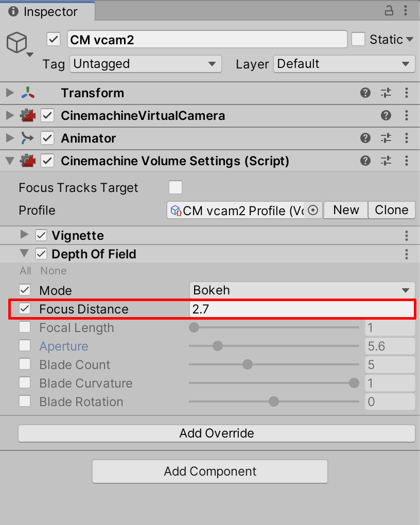Click object picker for Profile field
Screen dimensions: 420x525
tap(313, 211)
